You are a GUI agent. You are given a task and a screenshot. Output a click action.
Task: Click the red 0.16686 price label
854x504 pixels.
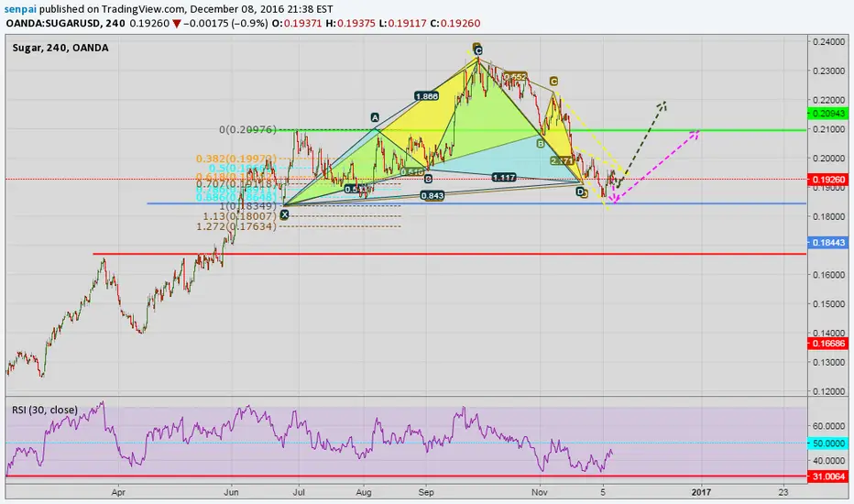point(827,344)
